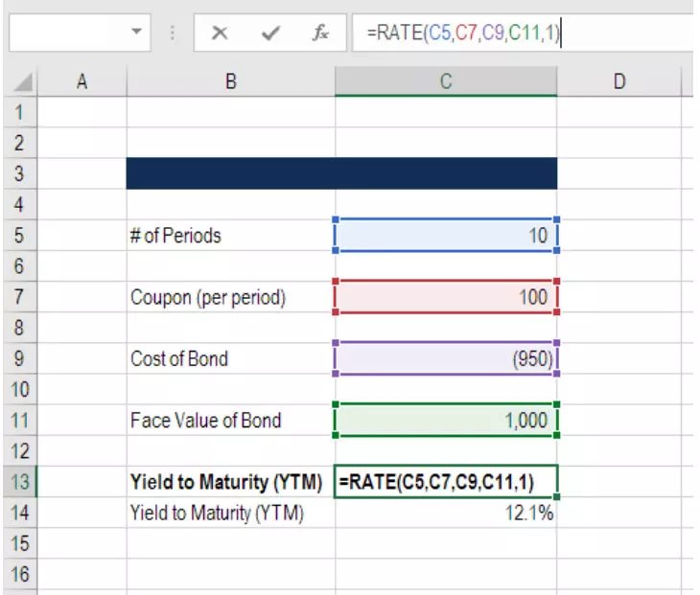Select row 14 header
Screen dimensions: 700x595
pyautogui.click(x=19, y=513)
